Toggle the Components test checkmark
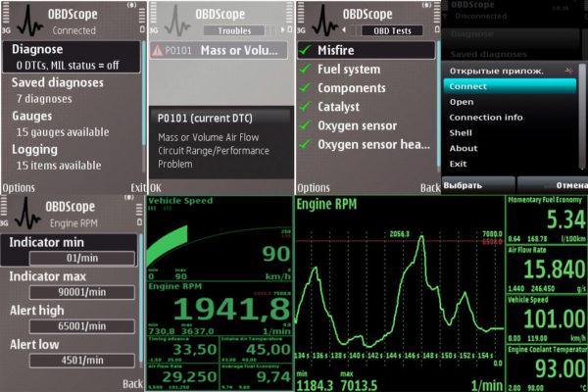The width and height of the screenshot is (588, 392). click(x=306, y=87)
